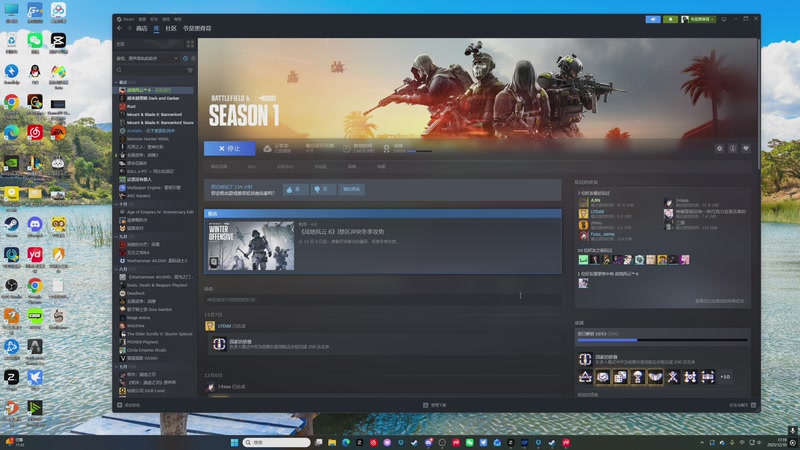800x450 pixels.
Task: Toggle the recent-activity clock sort icon
Action: click(x=185, y=58)
